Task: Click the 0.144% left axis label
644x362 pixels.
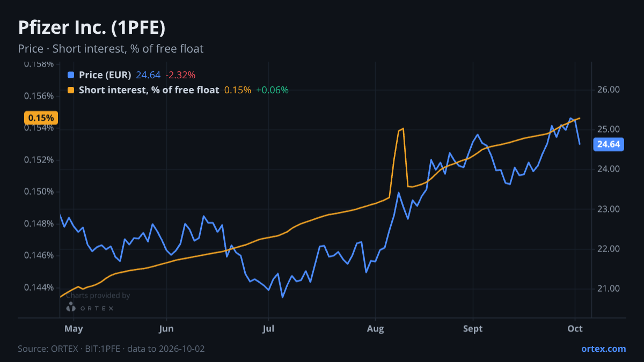Action: coord(39,287)
